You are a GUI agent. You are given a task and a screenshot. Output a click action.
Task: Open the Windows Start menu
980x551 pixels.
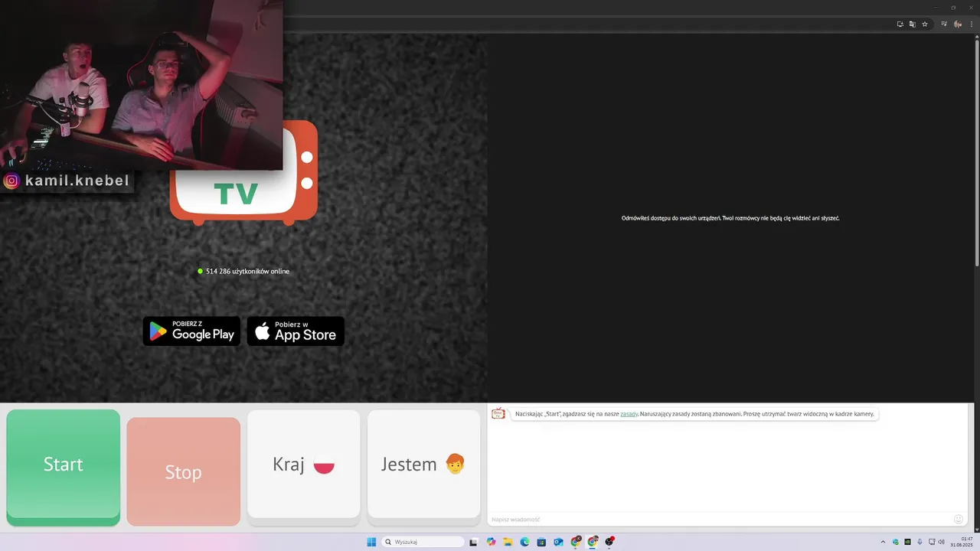[371, 542]
